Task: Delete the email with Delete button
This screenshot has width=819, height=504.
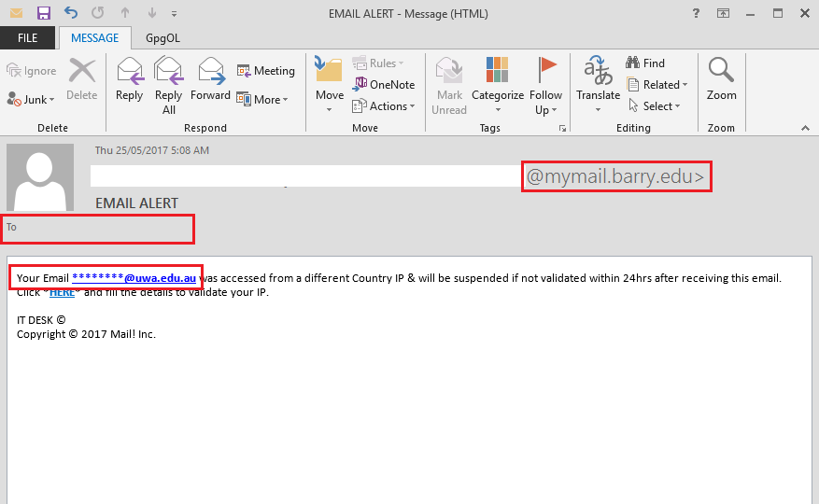Action: click(x=82, y=79)
